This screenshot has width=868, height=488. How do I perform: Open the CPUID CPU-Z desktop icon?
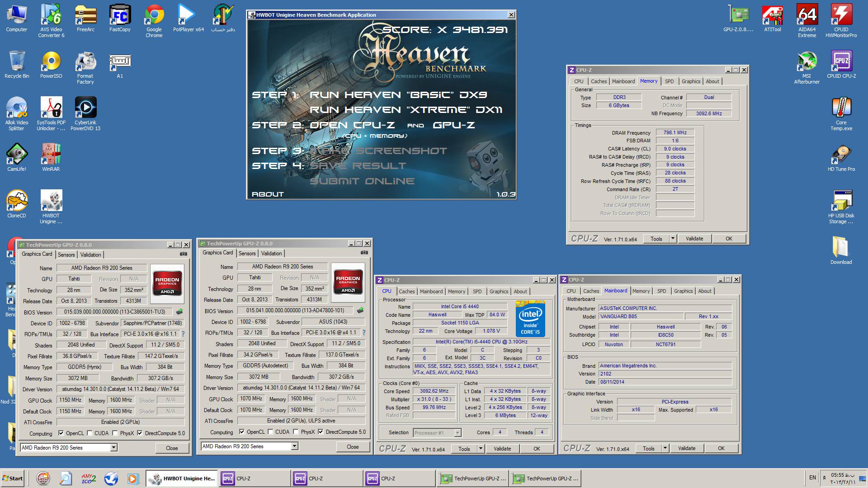coord(841,65)
